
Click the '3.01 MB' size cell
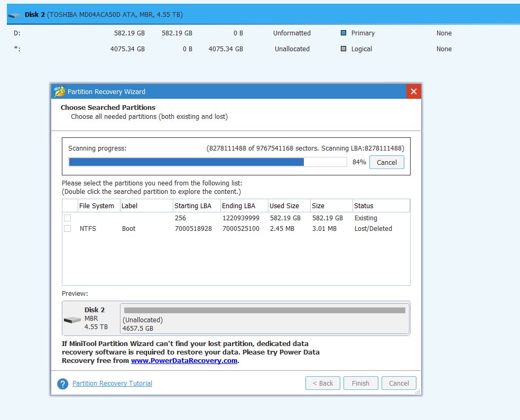click(324, 228)
